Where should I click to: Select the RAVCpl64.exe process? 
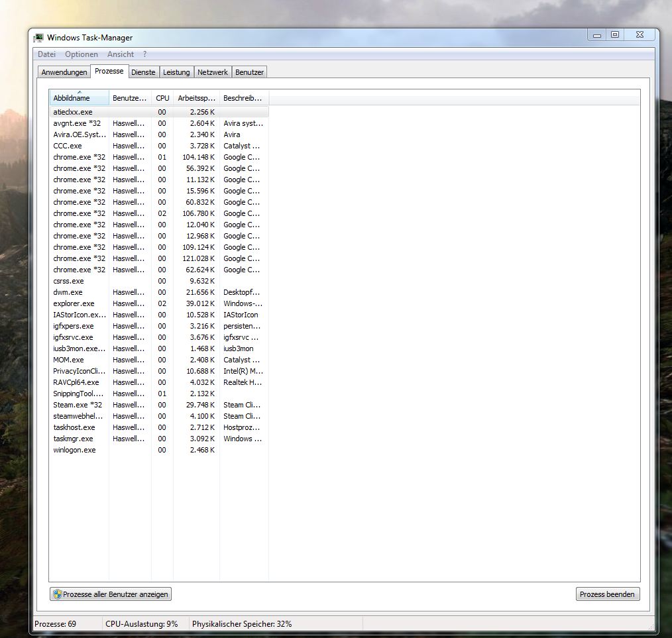[x=159, y=382]
